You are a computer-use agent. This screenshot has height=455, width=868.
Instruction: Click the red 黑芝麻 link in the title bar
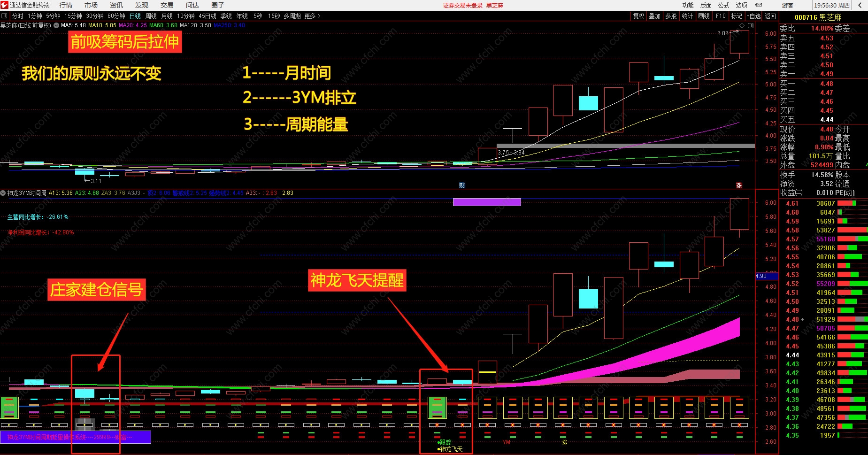tap(495, 5)
